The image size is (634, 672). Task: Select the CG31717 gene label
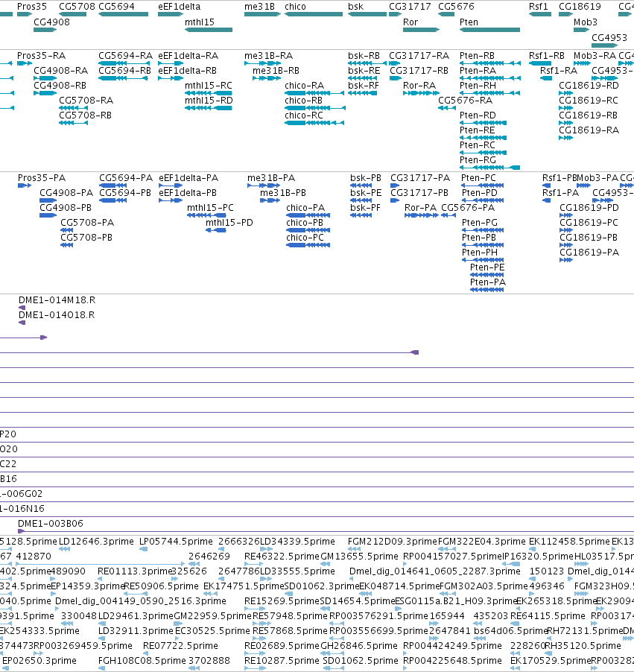(x=410, y=7)
